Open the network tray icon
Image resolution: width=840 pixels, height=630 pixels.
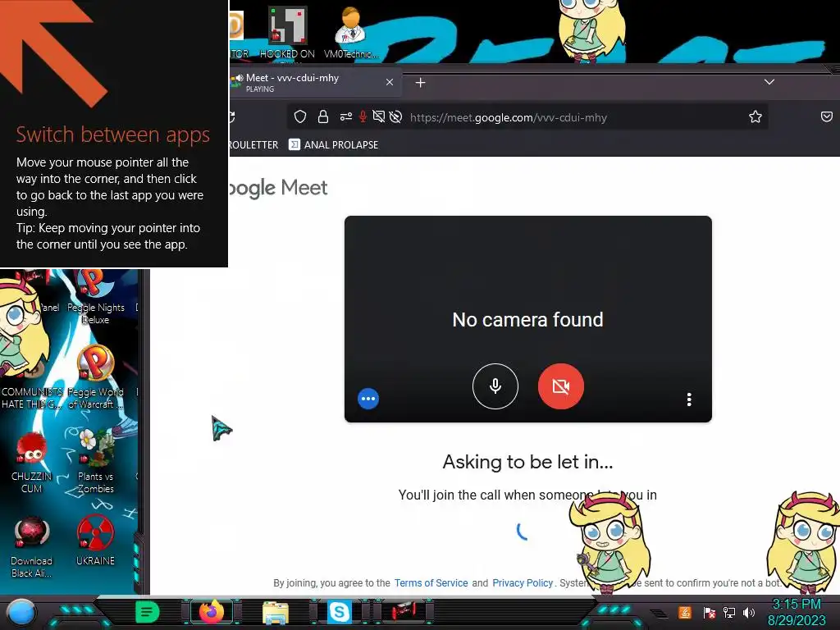pos(729,612)
